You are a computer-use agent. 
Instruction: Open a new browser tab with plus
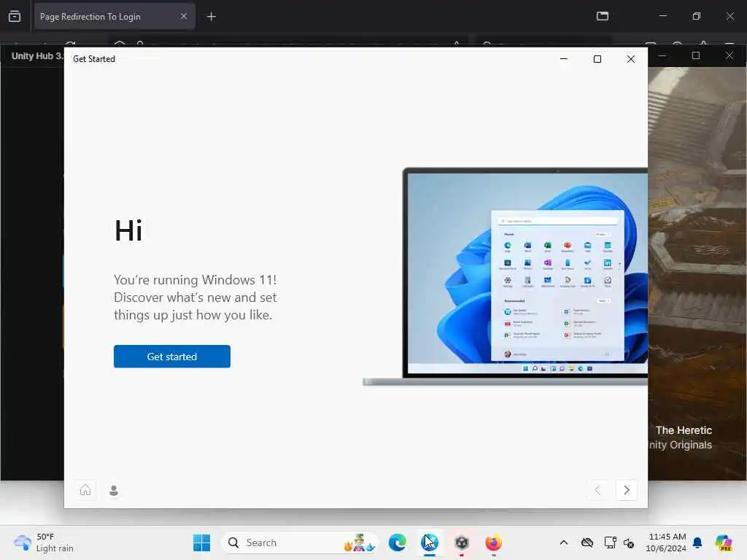coord(211,17)
